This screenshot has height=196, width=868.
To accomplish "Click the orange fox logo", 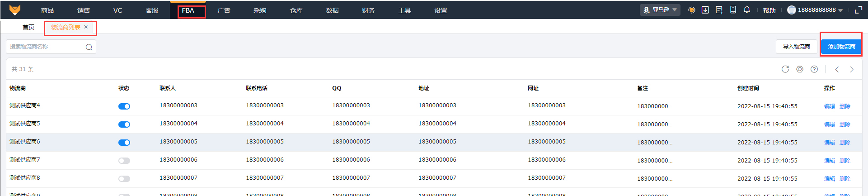I will tap(15, 10).
